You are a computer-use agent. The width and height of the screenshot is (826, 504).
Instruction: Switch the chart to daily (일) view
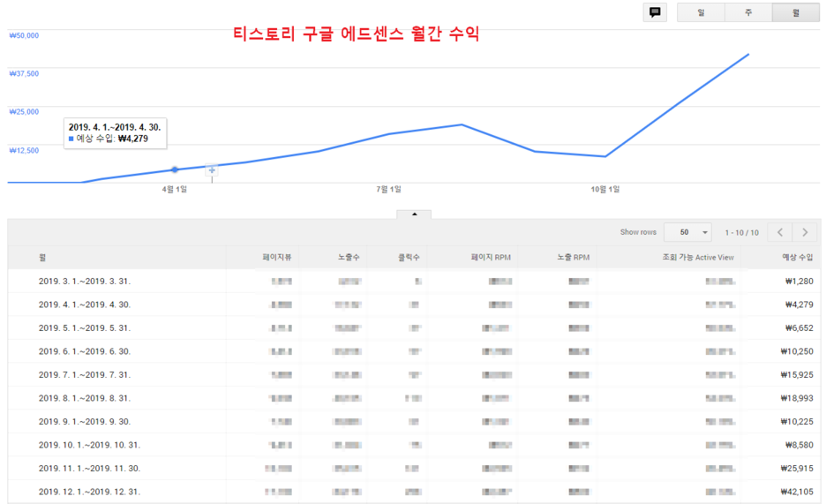coord(701,12)
